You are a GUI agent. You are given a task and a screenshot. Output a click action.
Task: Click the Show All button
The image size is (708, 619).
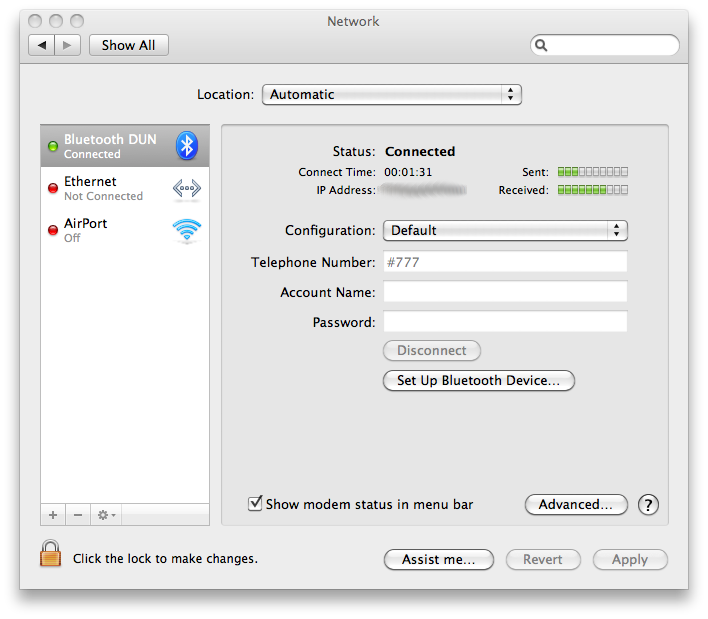coord(129,45)
